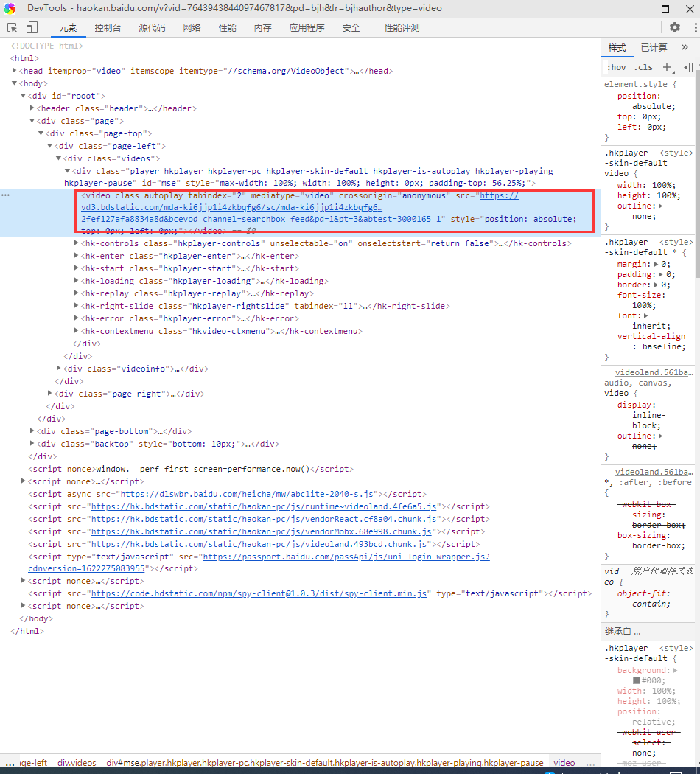Open the 内存 tab
The image size is (700, 774).
pyautogui.click(x=263, y=28)
